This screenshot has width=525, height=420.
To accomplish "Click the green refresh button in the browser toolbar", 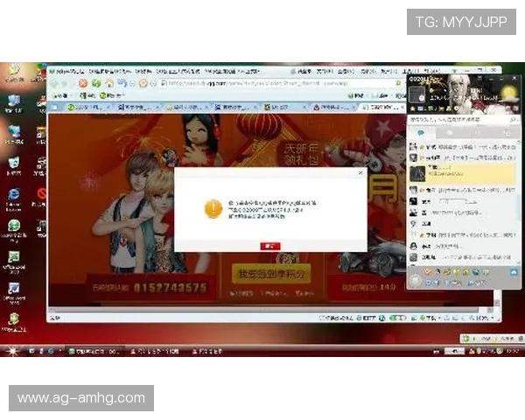I will pyautogui.click(x=96, y=83).
